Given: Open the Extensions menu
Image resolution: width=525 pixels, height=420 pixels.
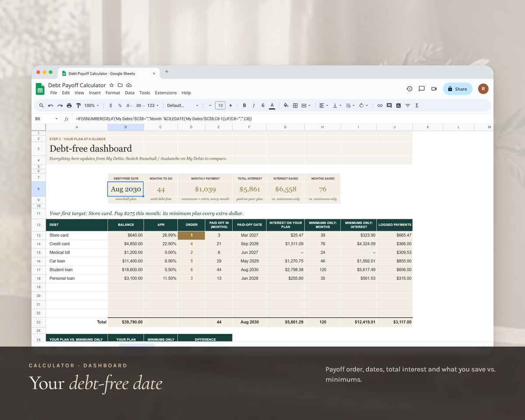Looking at the screenshot, I should pyautogui.click(x=166, y=93).
